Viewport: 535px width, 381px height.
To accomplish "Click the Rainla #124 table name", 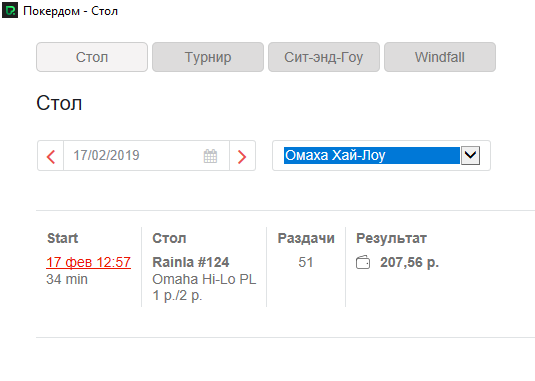I will pyautogui.click(x=191, y=262).
